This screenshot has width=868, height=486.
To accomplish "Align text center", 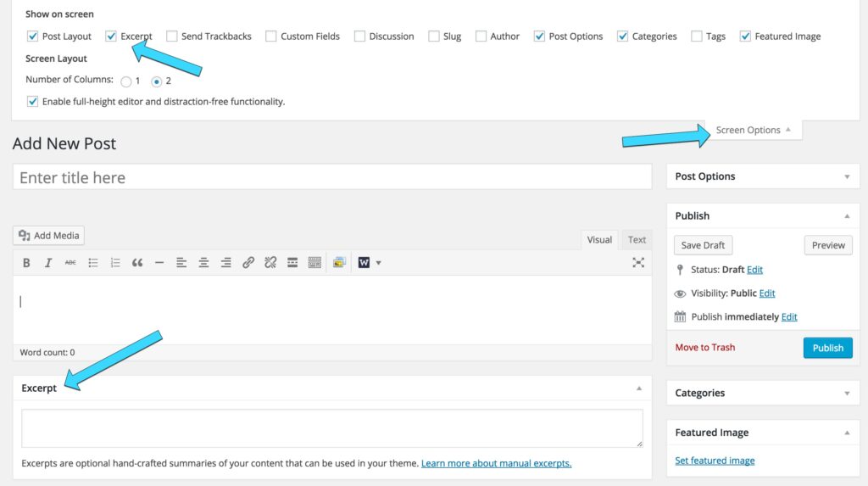I will pos(203,263).
